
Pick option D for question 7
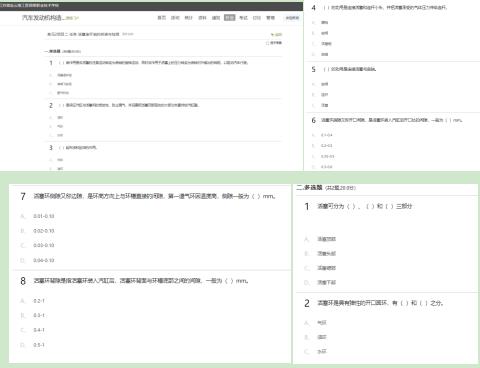point(37,260)
